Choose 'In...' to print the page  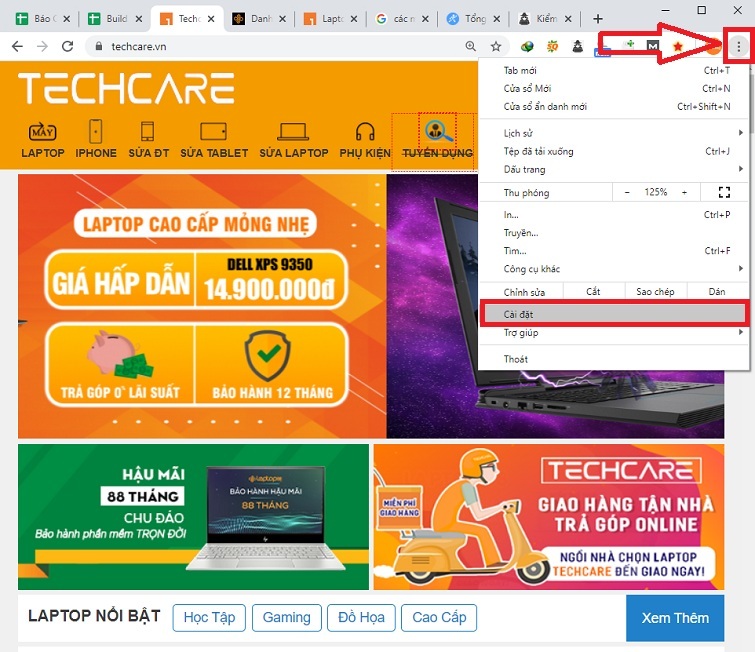[x=614, y=214]
